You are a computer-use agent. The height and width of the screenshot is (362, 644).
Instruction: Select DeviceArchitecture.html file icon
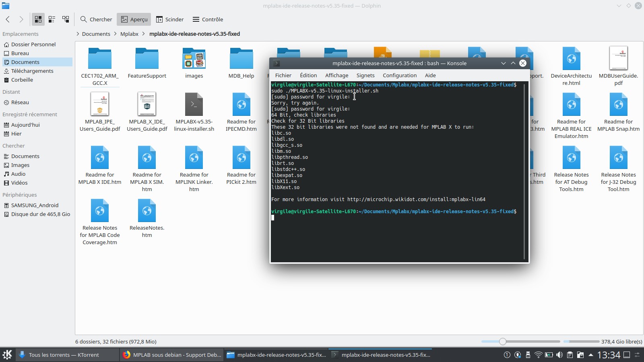(x=571, y=58)
